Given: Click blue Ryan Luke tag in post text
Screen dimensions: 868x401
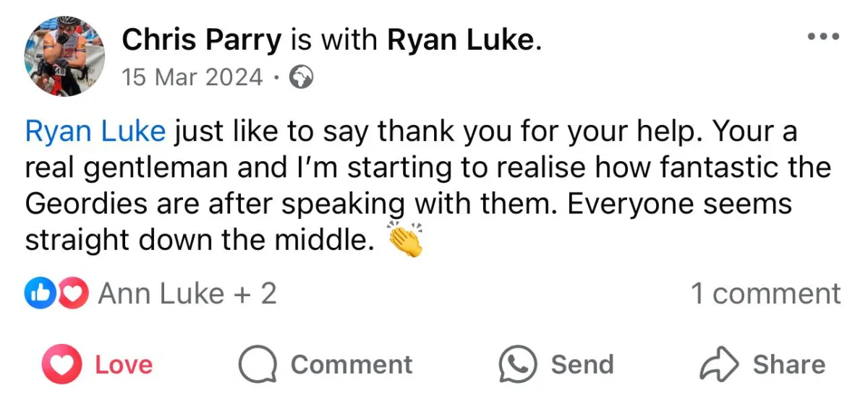Looking at the screenshot, I should [95, 132].
